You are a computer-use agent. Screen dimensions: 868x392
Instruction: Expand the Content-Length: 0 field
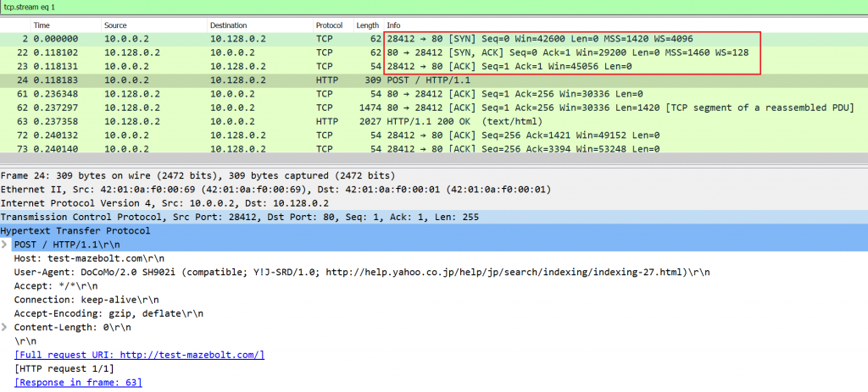click(5, 327)
